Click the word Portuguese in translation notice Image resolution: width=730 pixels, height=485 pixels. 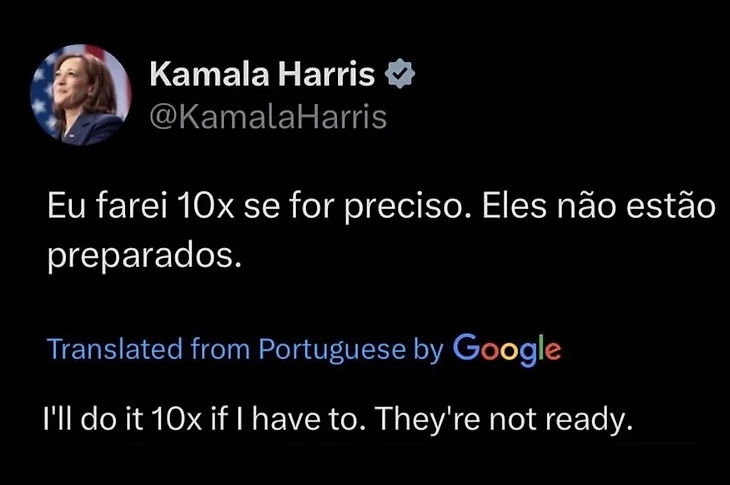332,350
